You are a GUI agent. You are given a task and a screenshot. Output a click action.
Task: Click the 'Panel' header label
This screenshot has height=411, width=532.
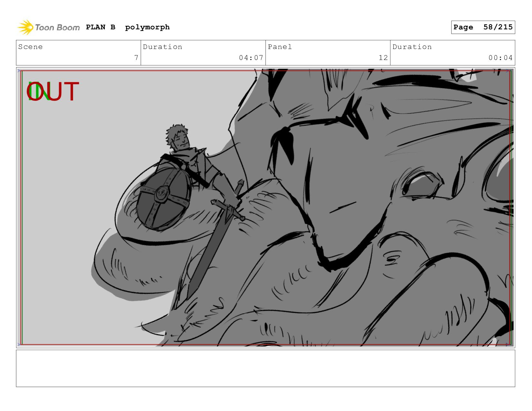(280, 47)
